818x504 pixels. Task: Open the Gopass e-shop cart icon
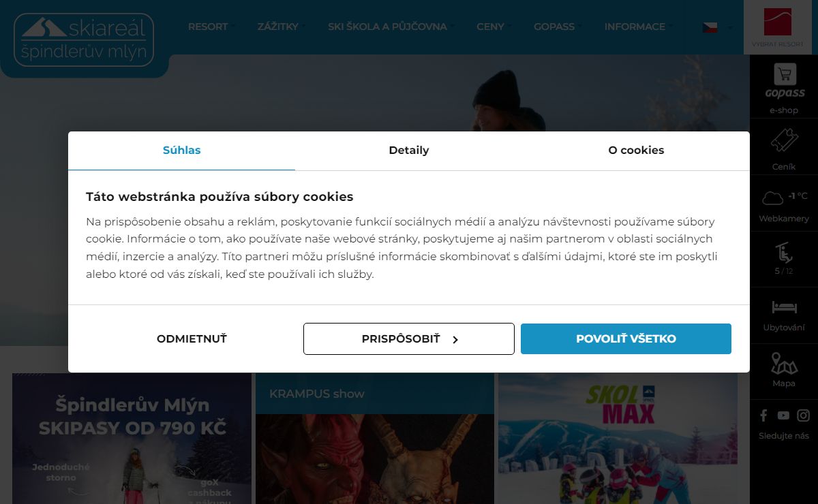784,75
